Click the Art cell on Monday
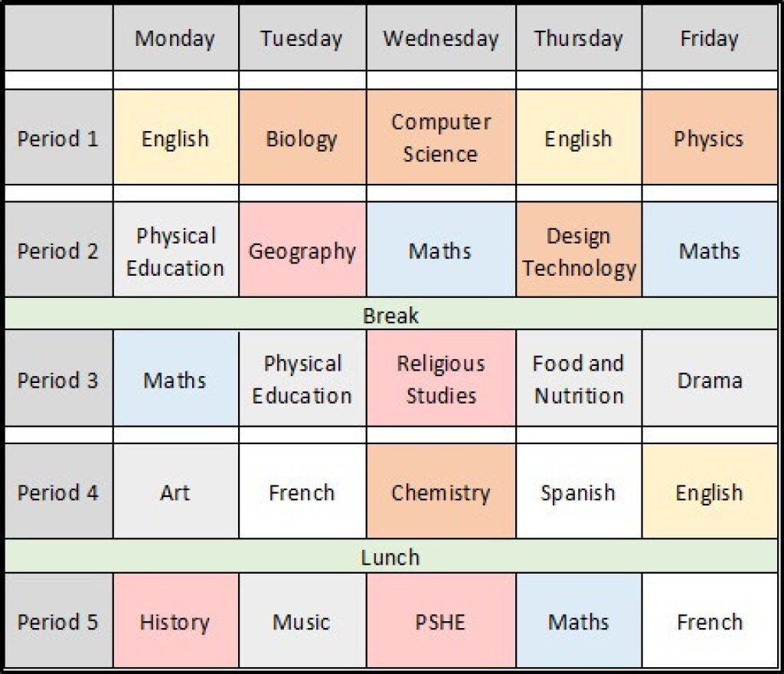 click(175, 492)
